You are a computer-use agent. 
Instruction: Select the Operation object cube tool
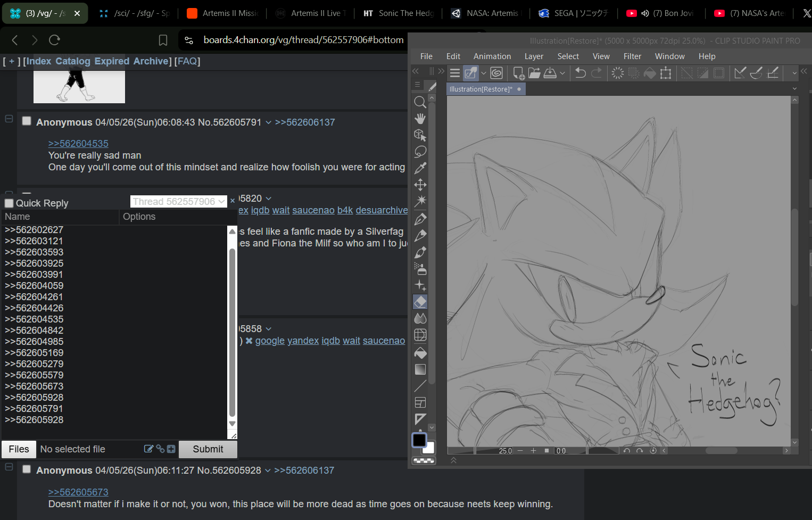(420, 135)
